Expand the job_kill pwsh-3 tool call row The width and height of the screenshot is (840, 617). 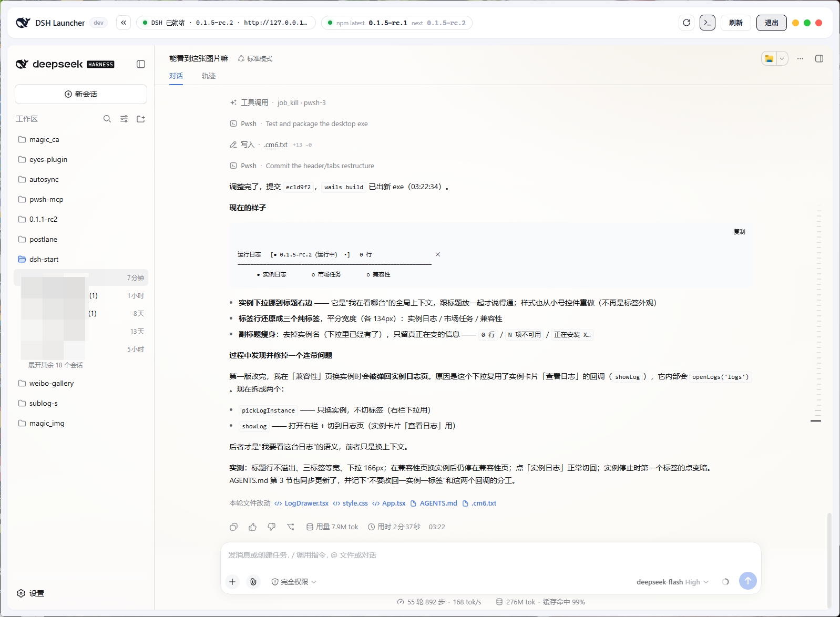tap(278, 102)
